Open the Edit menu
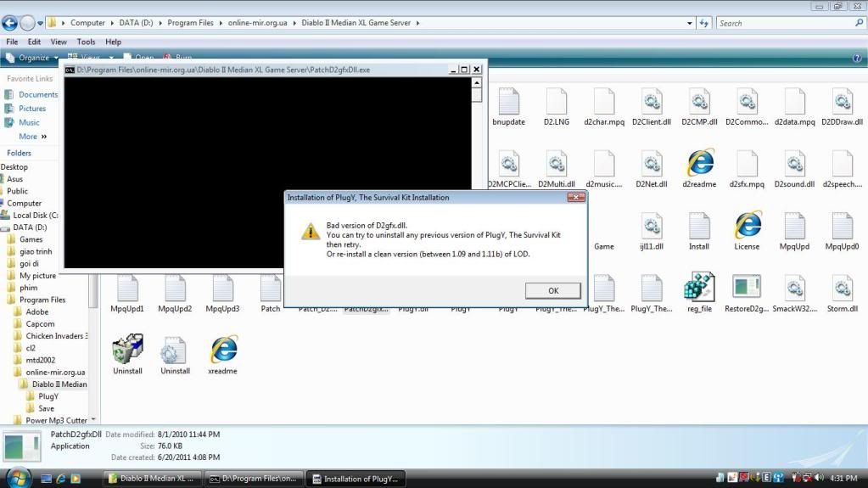The width and height of the screenshot is (868, 488). 34,42
